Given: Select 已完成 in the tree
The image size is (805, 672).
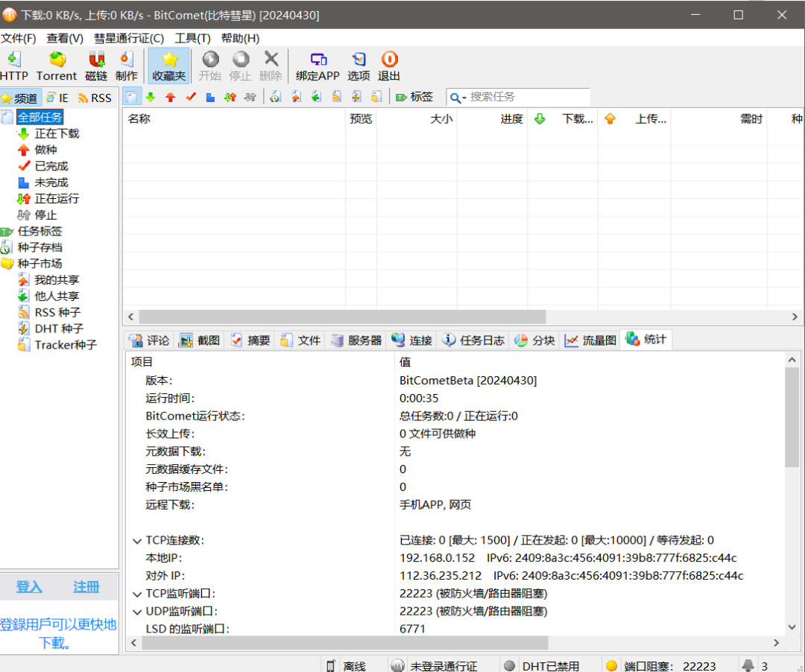Looking at the screenshot, I should [51, 166].
